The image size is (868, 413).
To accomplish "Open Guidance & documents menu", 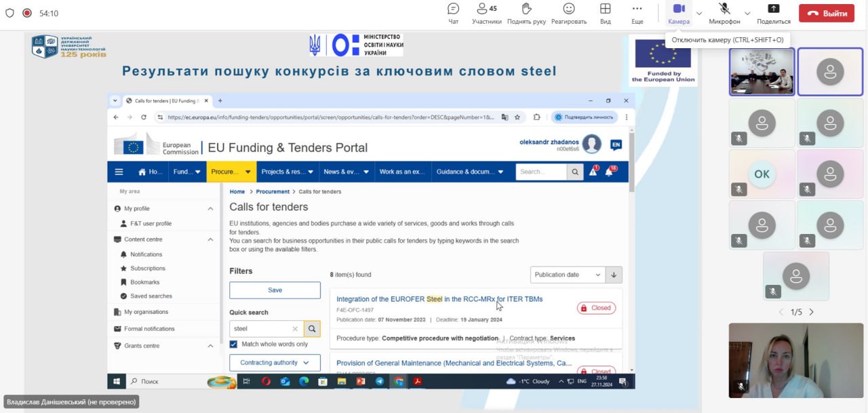I will tap(469, 172).
